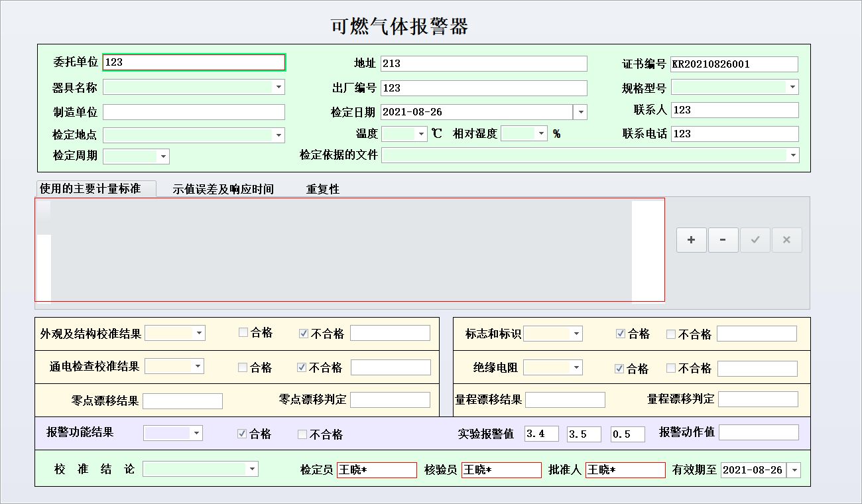
Task: Click the 制造单位 input field
Action: click(x=194, y=112)
